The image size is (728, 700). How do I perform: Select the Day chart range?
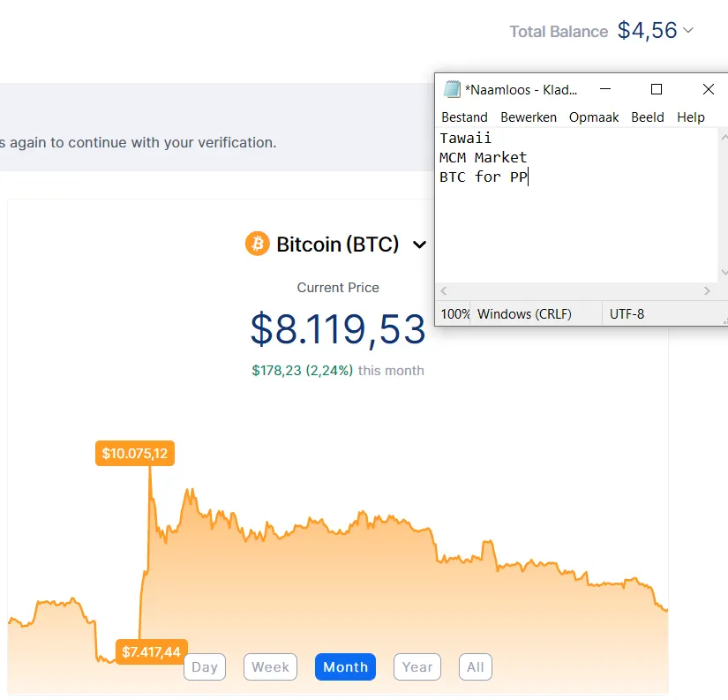[205, 667]
